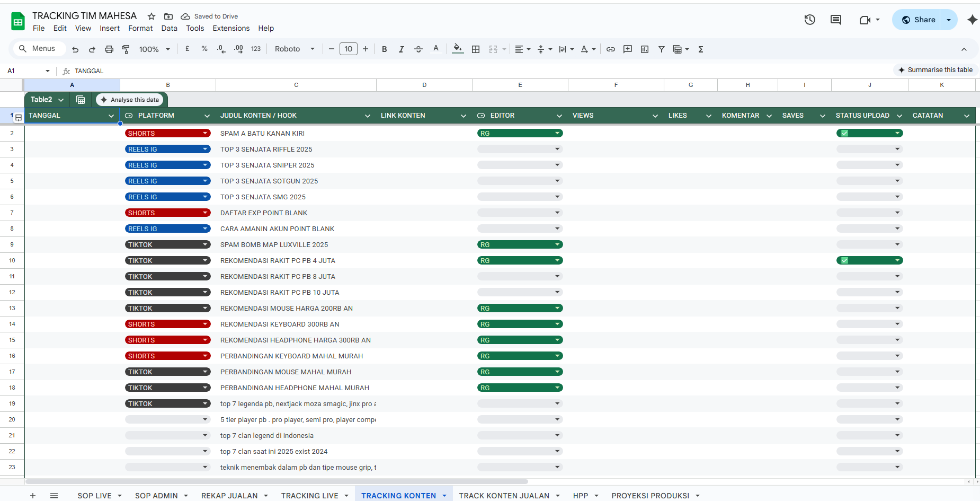Image resolution: width=980 pixels, height=501 pixels.
Task: Switch to the TRACKING LIVE sheet tab
Action: pos(309,495)
